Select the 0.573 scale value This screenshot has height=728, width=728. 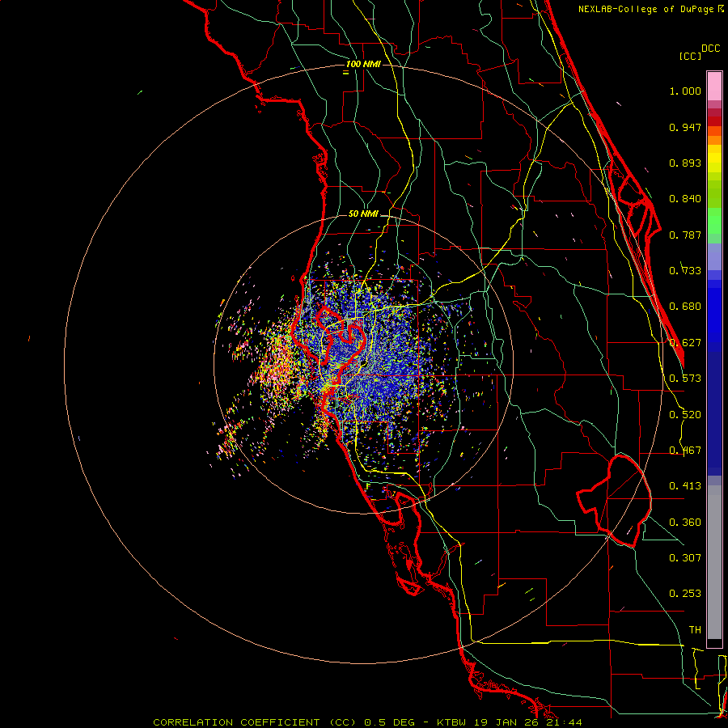(x=685, y=379)
